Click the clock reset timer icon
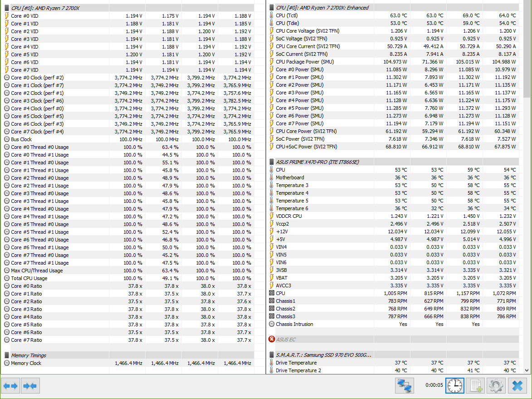Image resolution: width=532 pixels, height=399 pixels. [x=454, y=386]
